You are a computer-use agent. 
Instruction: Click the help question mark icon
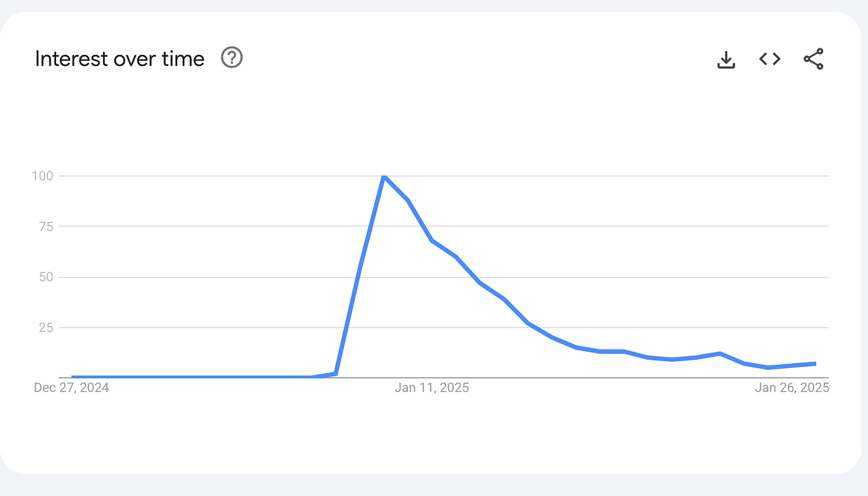[x=232, y=58]
